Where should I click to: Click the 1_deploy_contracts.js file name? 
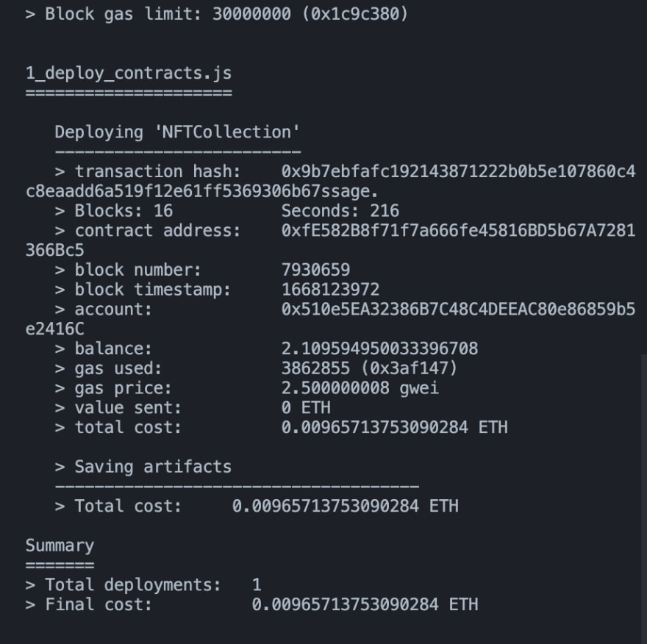click(x=128, y=74)
